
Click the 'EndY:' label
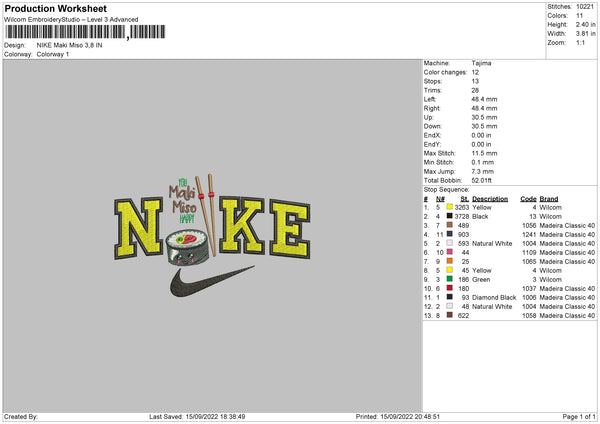tap(432, 144)
